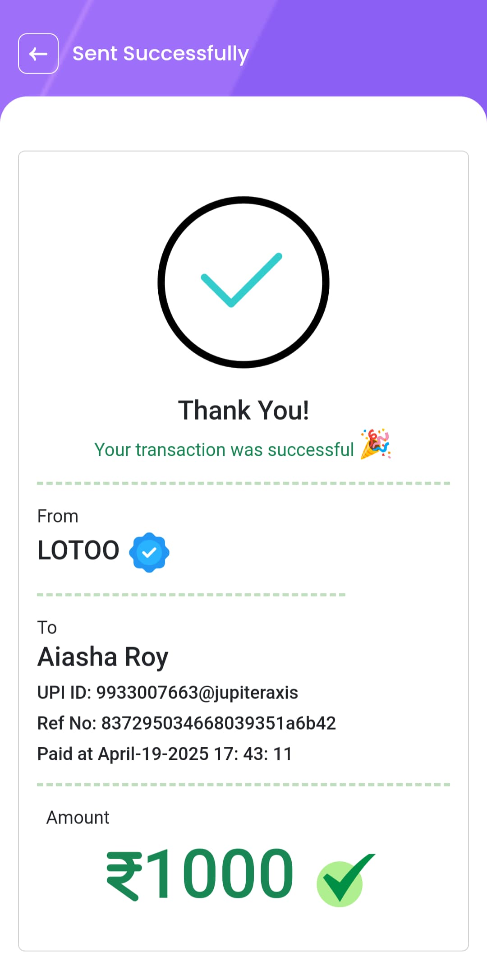Image resolution: width=487 pixels, height=980 pixels.
Task: Select the UPI ID 9933007663@jupiteraxis
Action: pyautogui.click(x=168, y=693)
